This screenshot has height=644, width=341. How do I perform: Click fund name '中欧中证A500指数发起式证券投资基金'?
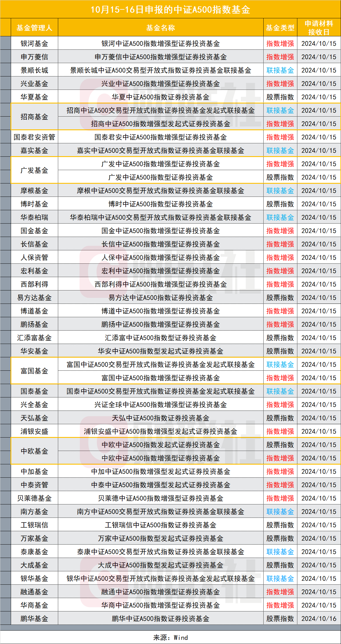pyautogui.click(x=161, y=445)
